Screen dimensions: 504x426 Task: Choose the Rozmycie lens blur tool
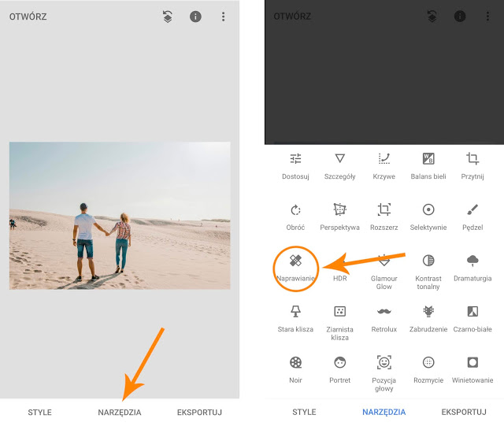428,370
